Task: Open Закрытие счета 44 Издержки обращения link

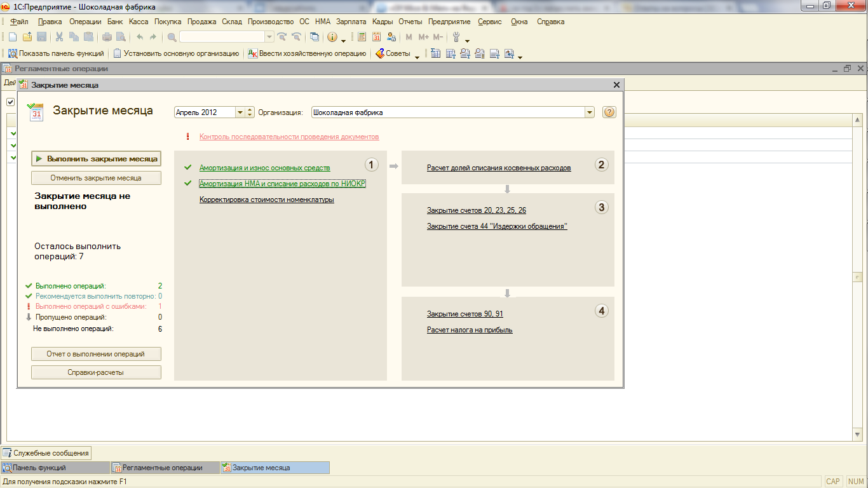Action: coord(497,226)
